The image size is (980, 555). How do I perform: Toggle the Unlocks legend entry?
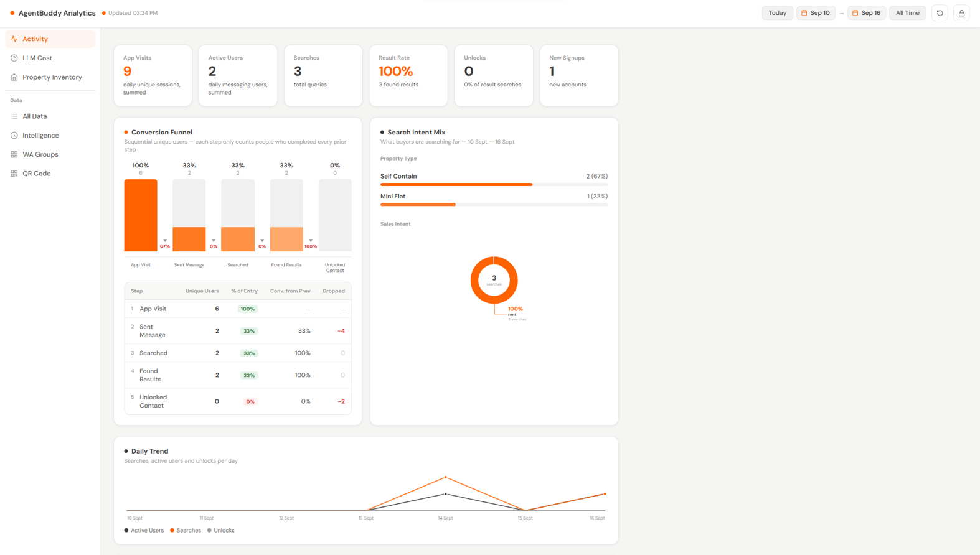[221, 531]
